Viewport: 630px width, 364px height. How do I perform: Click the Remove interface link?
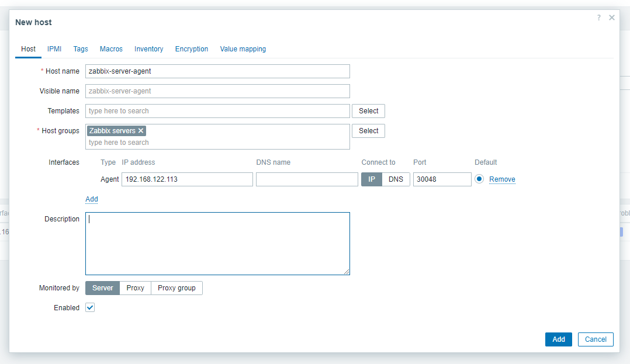point(502,179)
